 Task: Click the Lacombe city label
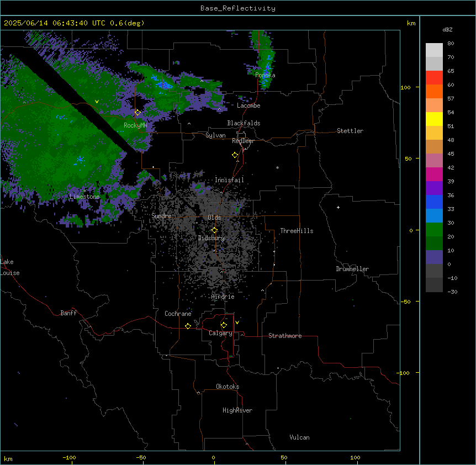tap(248, 105)
